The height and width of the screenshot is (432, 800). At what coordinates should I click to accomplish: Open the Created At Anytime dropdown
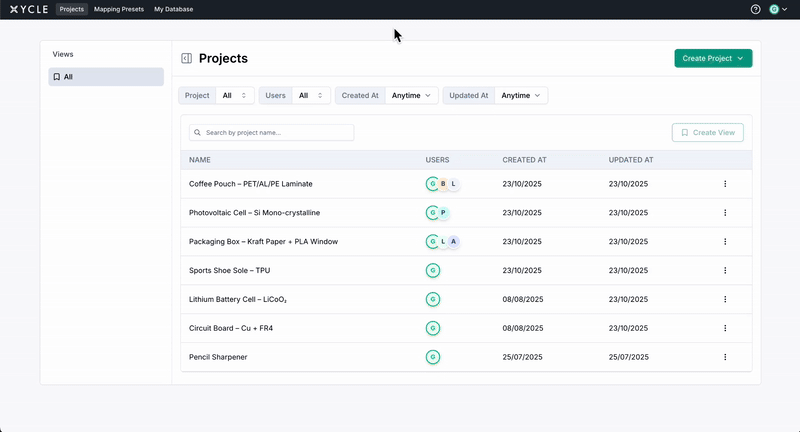click(x=412, y=96)
